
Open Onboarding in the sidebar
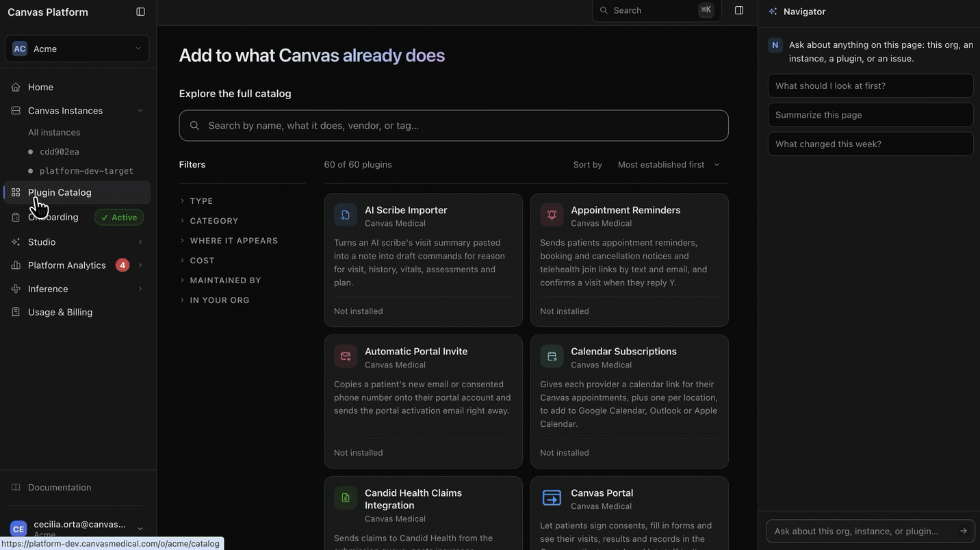click(77, 218)
